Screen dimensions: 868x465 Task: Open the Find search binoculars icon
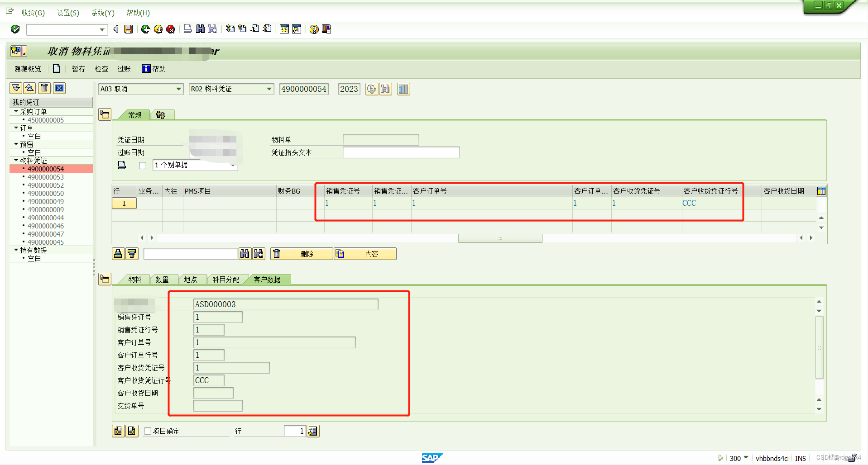point(199,29)
